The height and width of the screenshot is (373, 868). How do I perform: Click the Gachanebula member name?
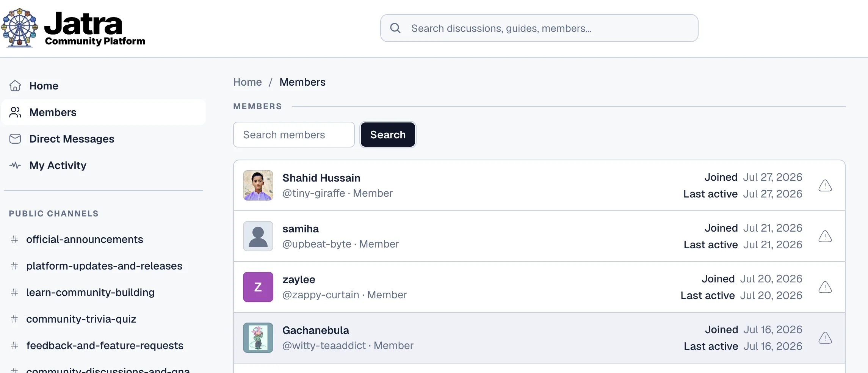point(316,330)
